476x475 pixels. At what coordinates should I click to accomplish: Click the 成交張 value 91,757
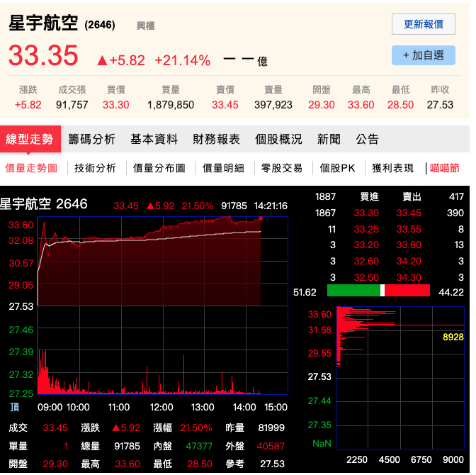coord(72,105)
